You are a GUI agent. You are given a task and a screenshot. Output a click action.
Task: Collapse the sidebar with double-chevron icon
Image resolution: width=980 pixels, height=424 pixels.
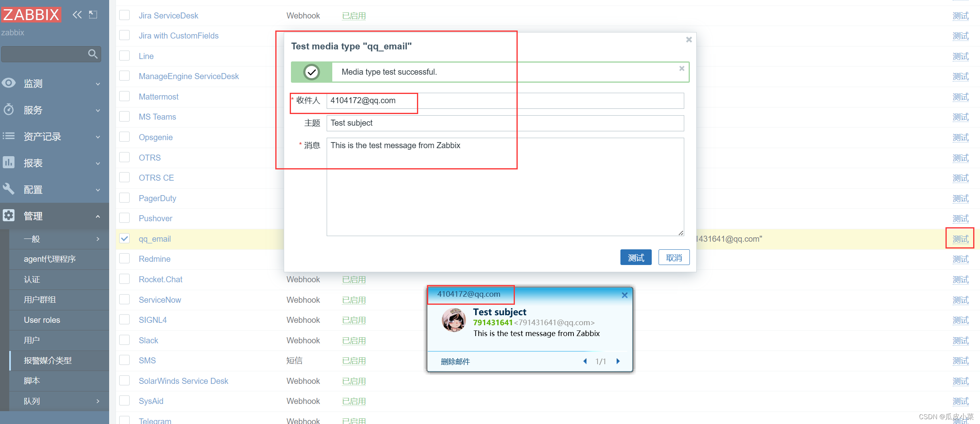(x=77, y=15)
